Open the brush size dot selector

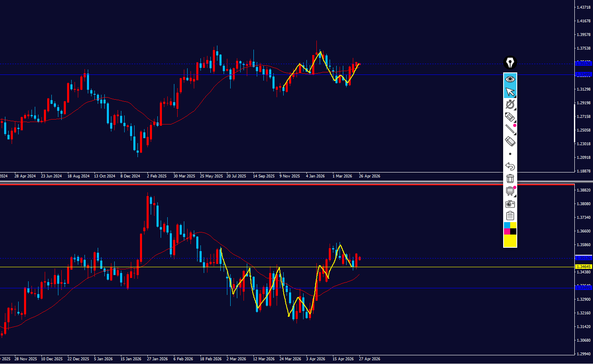pos(510,154)
